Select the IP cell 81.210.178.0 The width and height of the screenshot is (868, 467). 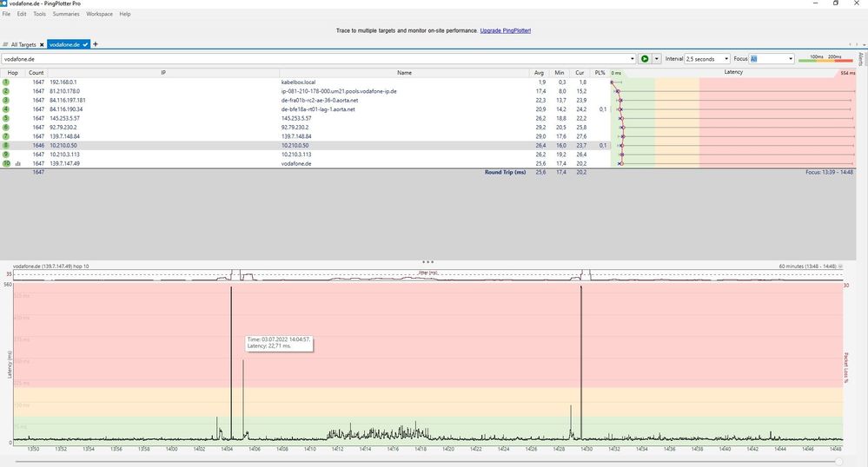65,91
